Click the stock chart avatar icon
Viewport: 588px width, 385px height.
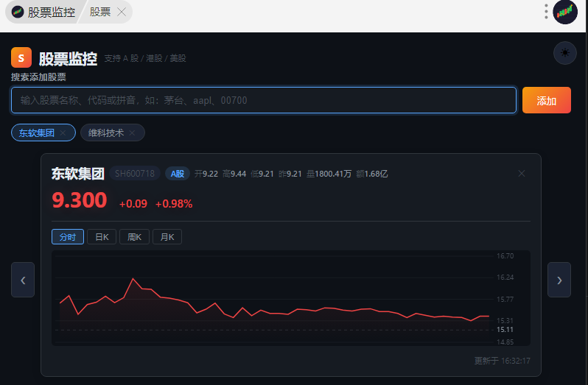565,12
